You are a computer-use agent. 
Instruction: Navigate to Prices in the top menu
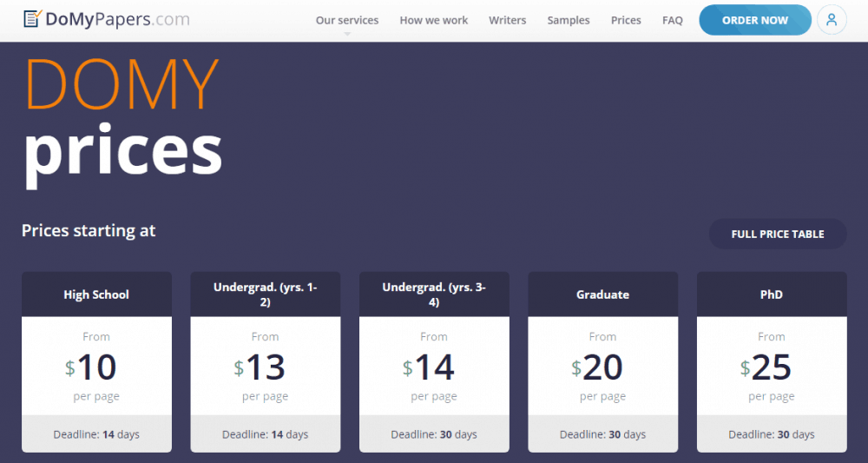(626, 21)
